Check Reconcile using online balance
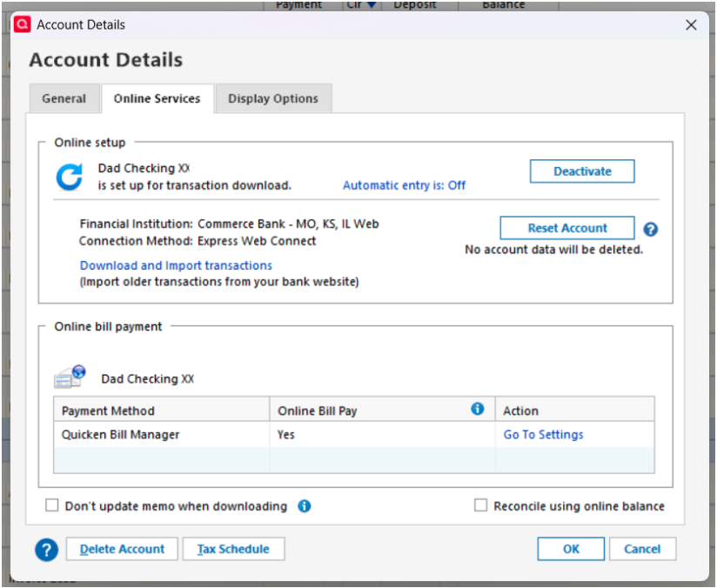The image size is (717, 588). (x=480, y=505)
